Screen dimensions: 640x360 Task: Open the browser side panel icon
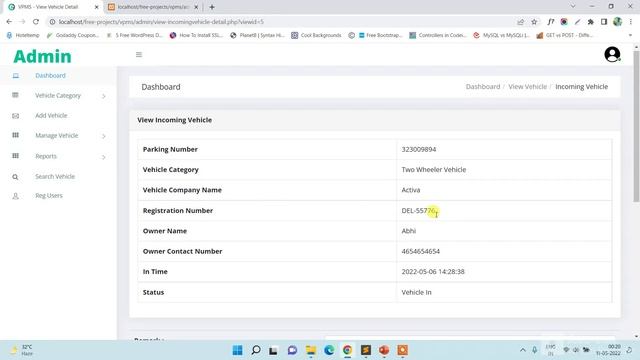604,22
